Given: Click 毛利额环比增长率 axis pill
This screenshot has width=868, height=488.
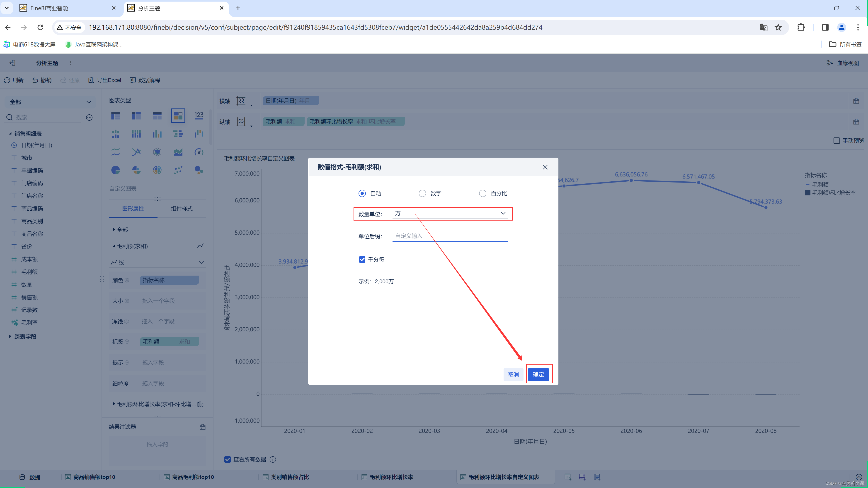Looking at the screenshot, I should (356, 122).
